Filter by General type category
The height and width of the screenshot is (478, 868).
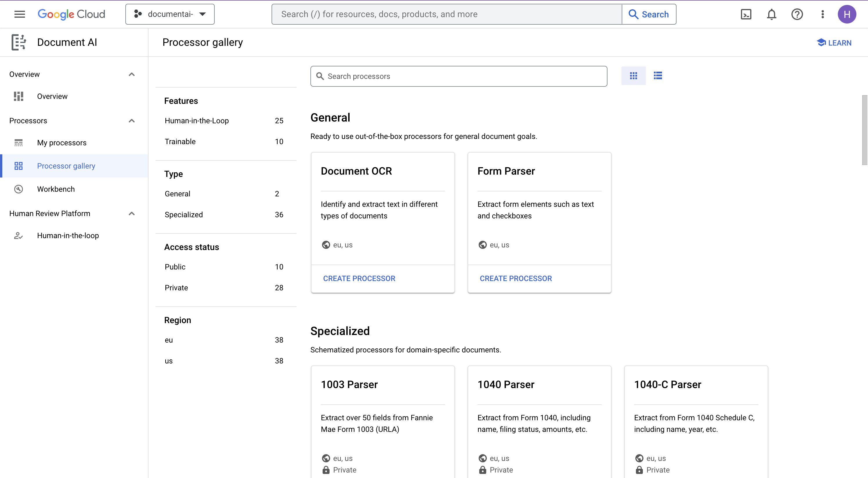pyautogui.click(x=177, y=194)
